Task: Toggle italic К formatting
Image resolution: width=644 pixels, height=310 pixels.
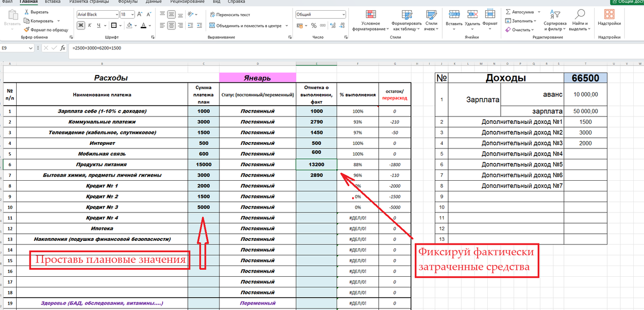Action: click(x=90, y=25)
